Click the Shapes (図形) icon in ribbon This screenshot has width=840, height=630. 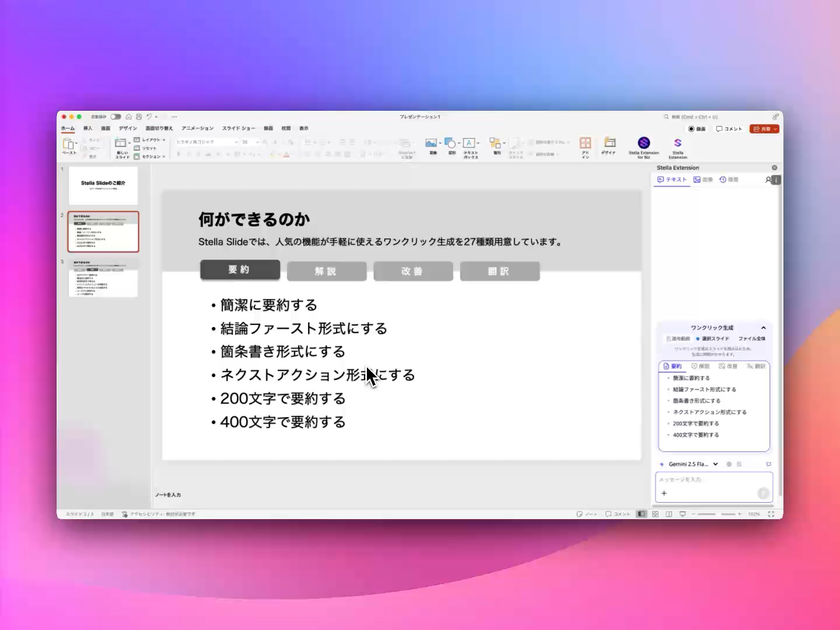tap(450, 143)
